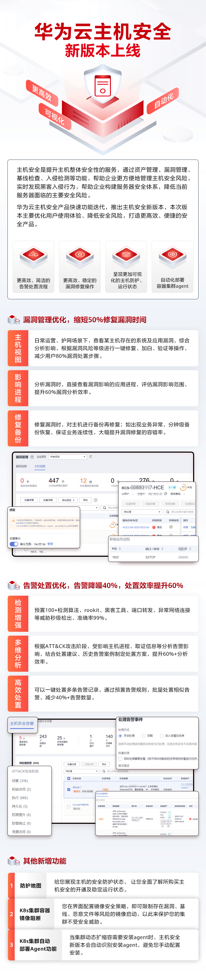
Task: Check the 同时处理重复告警 checkbox
Action: click(121, 759)
